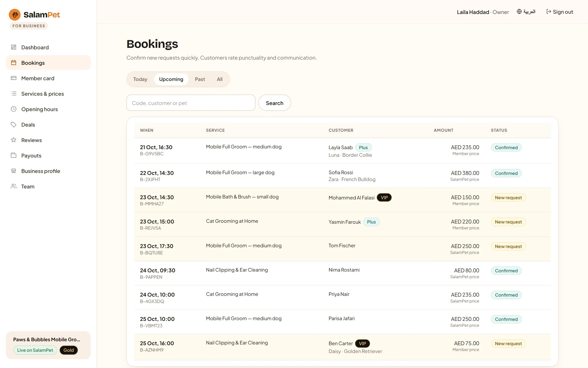Image resolution: width=588 pixels, height=368 pixels.
Task: Click the Member card icon
Action: 13,78
